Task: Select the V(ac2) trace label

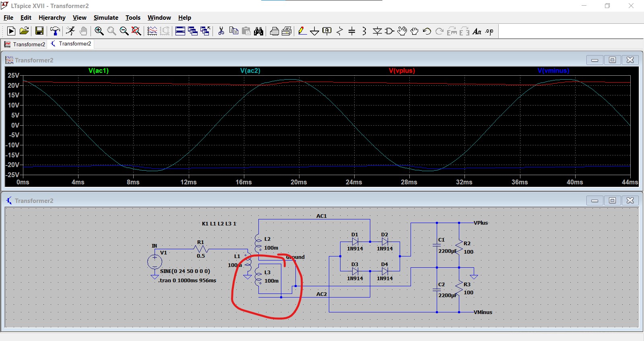Action: [250, 70]
